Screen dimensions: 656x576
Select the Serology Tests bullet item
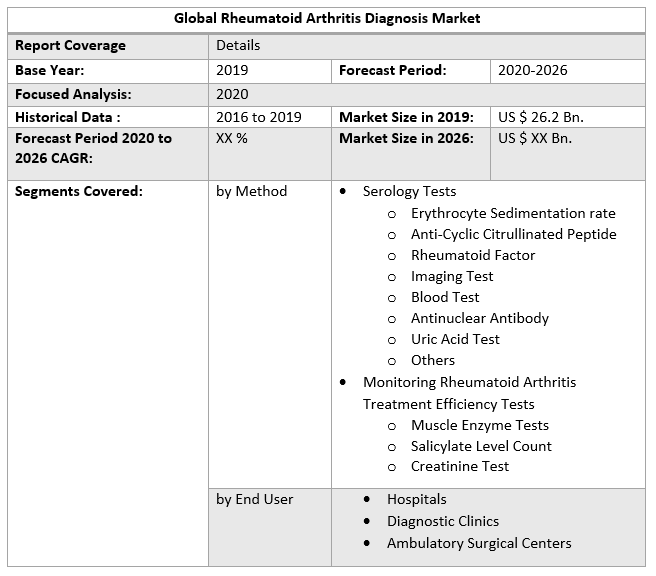409,191
